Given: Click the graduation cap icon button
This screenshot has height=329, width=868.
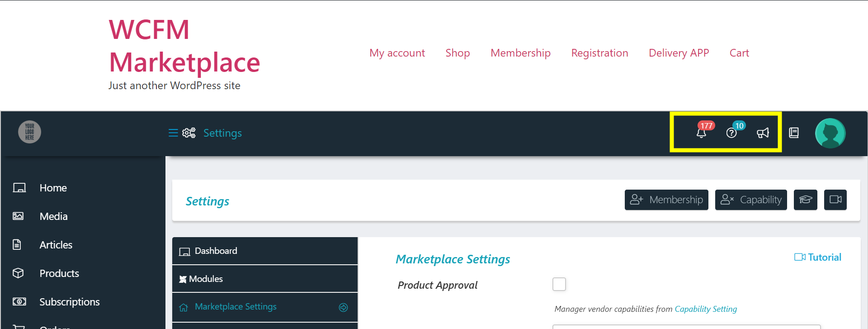Looking at the screenshot, I should pos(805,200).
